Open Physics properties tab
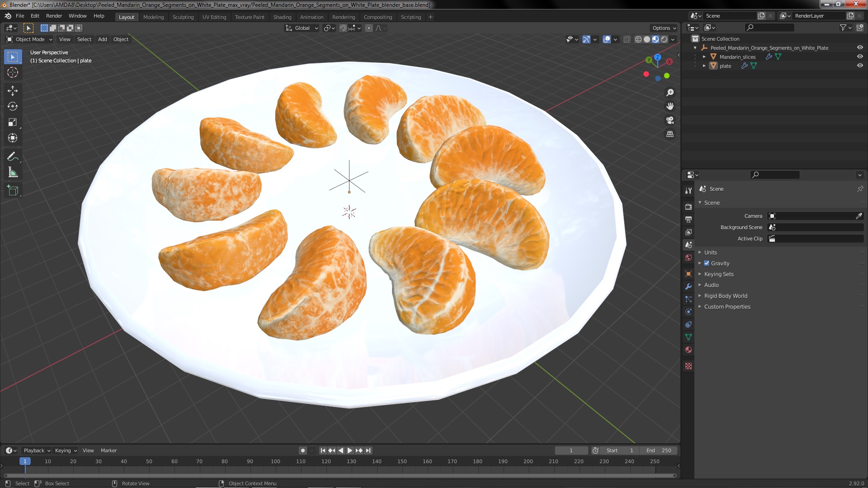Viewport: 868px width, 488px height. 689,312
